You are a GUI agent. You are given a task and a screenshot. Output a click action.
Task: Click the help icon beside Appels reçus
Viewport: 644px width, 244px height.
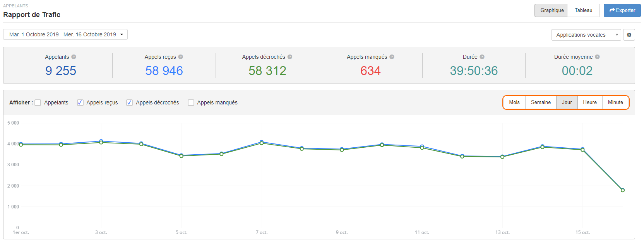181,57
